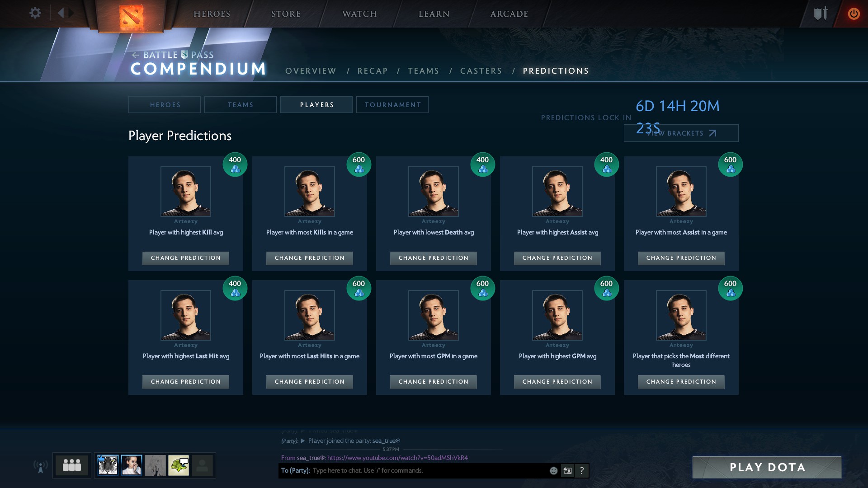Screen dimensions: 868x488
Task: Change prediction for most GPM in a game
Action: point(433,382)
